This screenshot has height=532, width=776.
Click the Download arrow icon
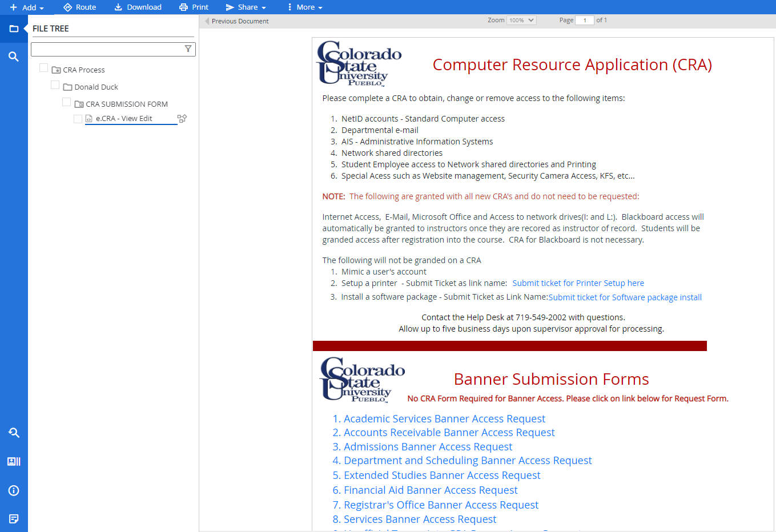pyautogui.click(x=118, y=7)
